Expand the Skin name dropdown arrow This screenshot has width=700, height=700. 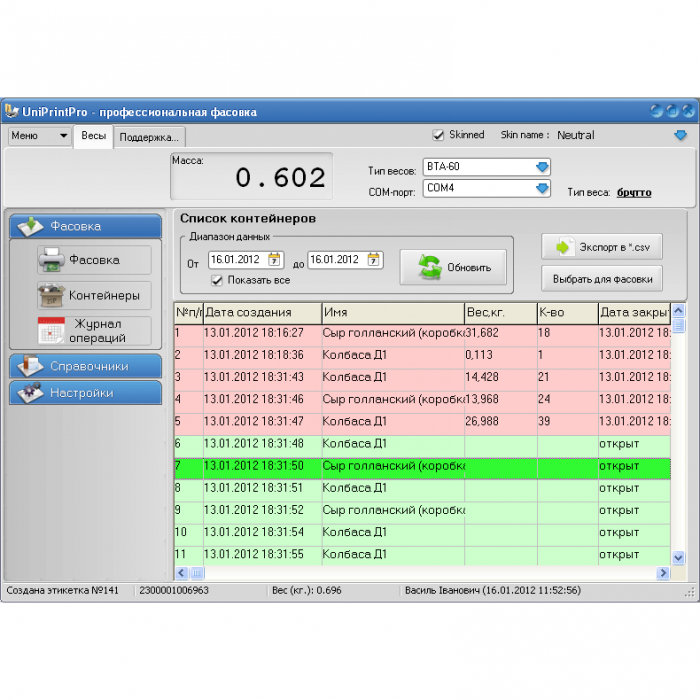[x=680, y=135]
